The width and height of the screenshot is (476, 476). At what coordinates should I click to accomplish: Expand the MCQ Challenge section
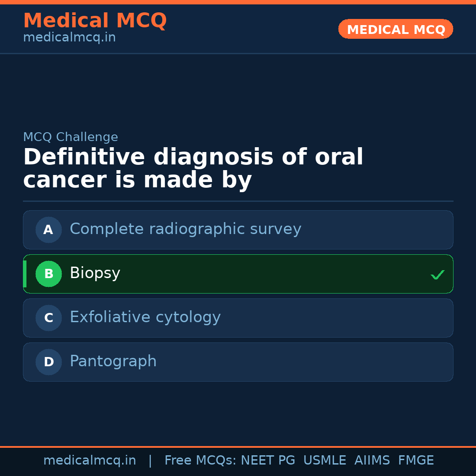71,137
